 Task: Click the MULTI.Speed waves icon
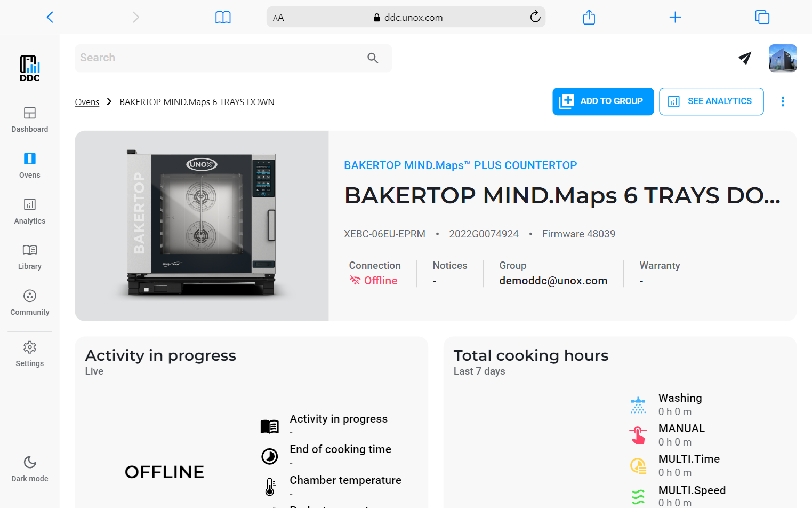(x=638, y=496)
